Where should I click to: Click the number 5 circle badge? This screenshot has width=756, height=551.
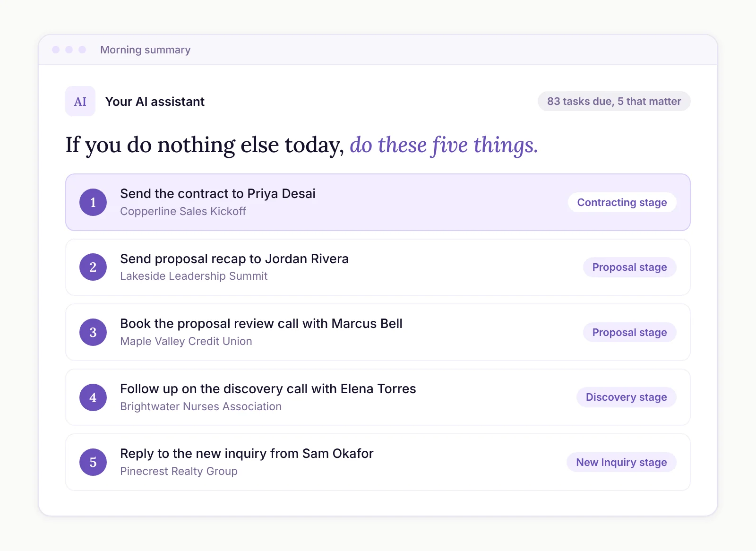[x=93, y=462]
